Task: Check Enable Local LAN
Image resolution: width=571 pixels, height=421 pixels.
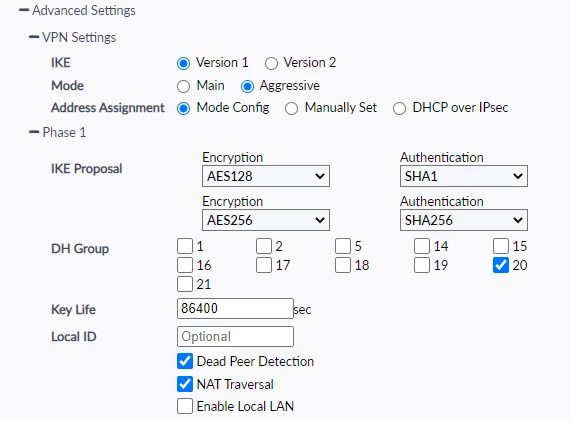Action: tap(185, 406)
